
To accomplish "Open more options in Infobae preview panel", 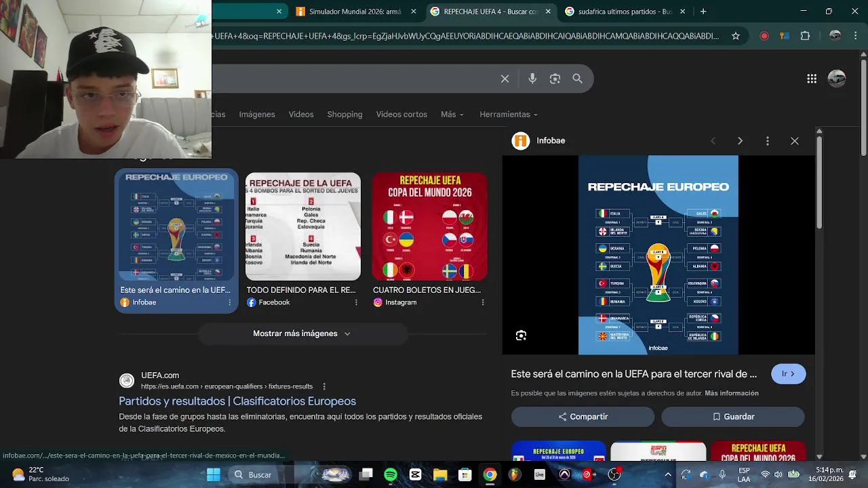I will (x=767, y=141).
